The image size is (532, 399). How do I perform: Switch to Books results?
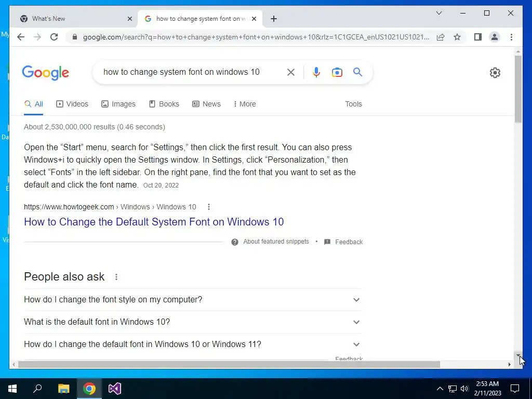[x=164, y=104]
